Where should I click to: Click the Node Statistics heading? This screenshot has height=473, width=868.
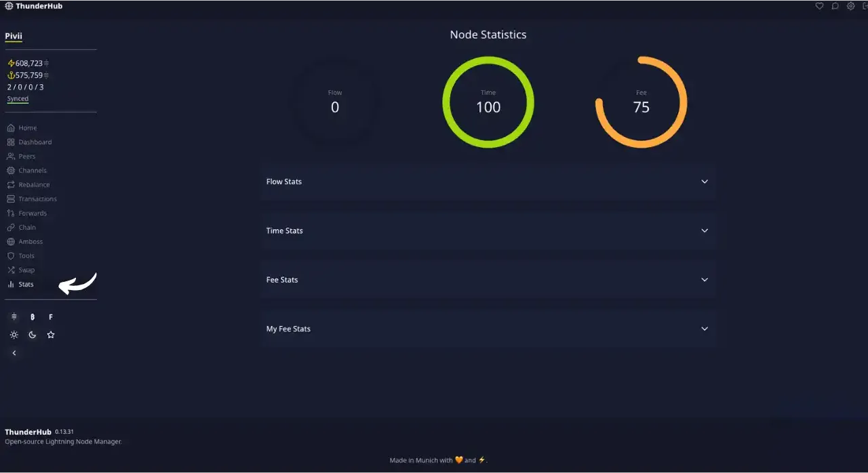[x=488, y=35]
